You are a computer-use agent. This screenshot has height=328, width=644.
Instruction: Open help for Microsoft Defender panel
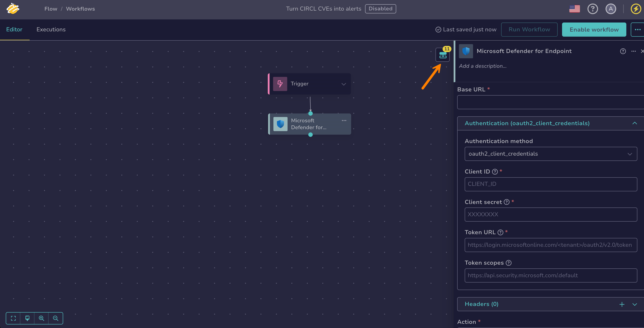coord(623,51)
